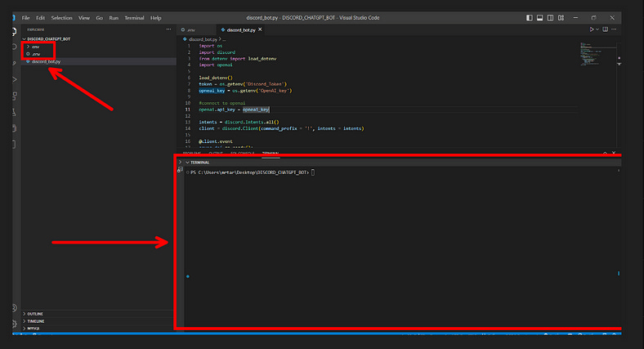
Task: Open the Selection menu
Action: (x=61, y=18)
